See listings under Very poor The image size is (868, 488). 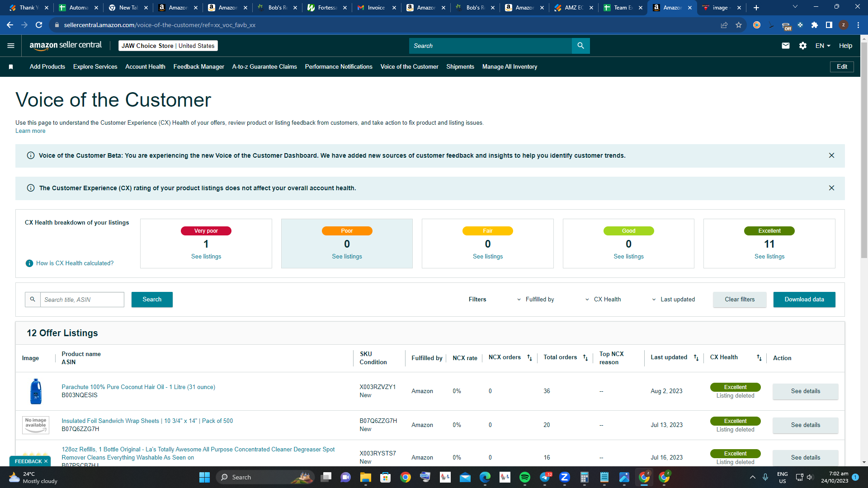[x=206, y=257]
